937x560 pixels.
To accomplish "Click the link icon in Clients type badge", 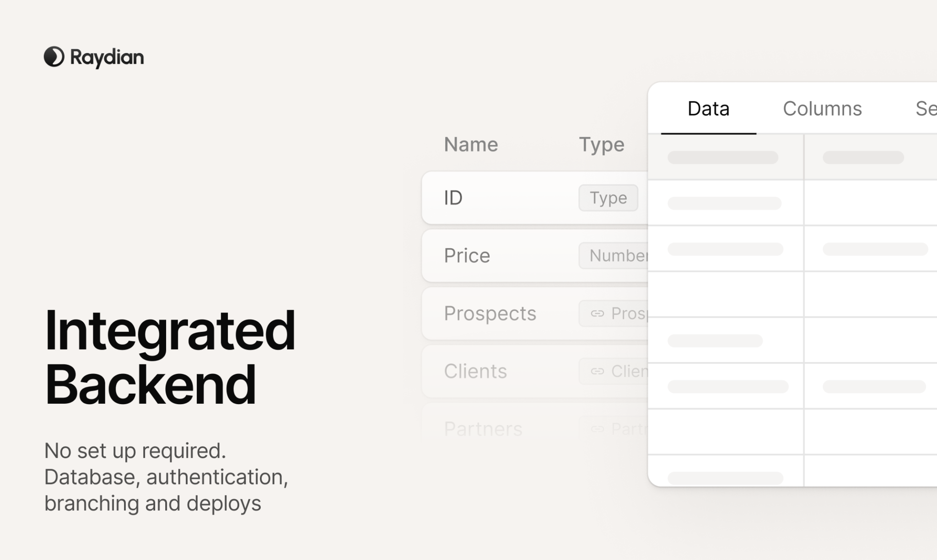I will click(597, 371).
